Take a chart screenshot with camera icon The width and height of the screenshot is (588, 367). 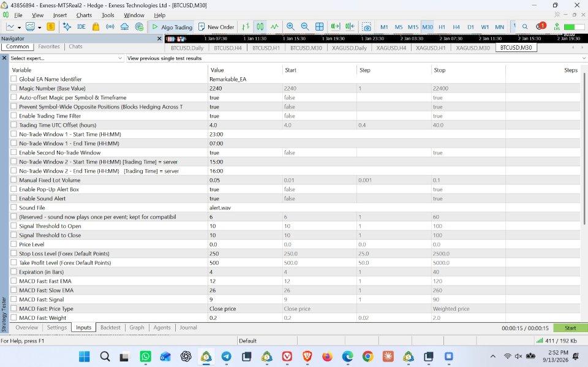pos(366,27)
